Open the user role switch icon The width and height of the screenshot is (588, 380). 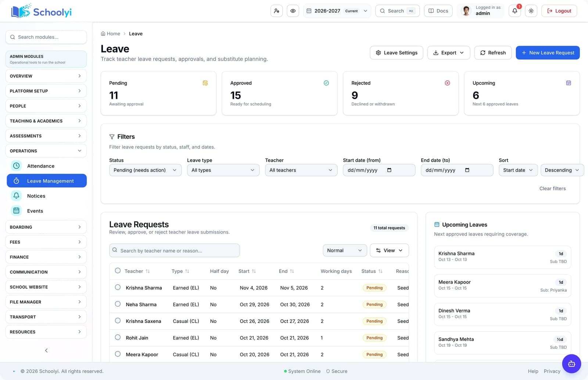(x=276, y=11)
